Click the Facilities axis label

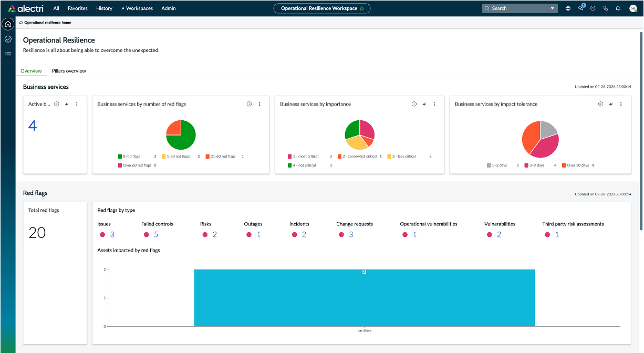coord(365,330)
